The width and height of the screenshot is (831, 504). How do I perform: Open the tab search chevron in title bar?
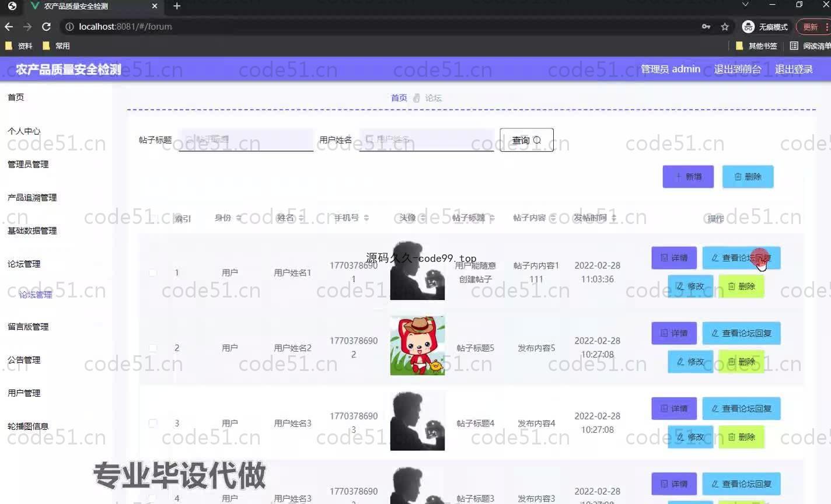coord(745,5)
